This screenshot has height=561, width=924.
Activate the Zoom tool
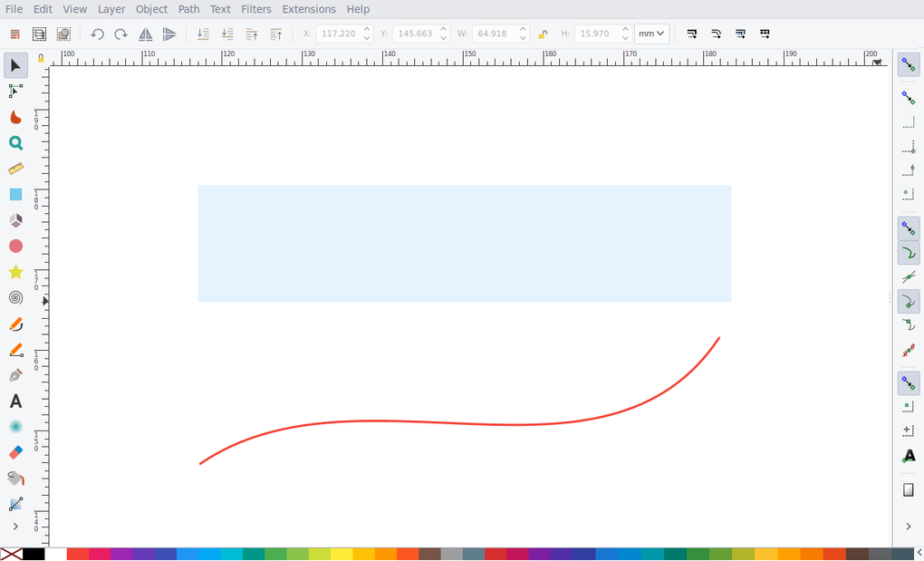point(14,142)
